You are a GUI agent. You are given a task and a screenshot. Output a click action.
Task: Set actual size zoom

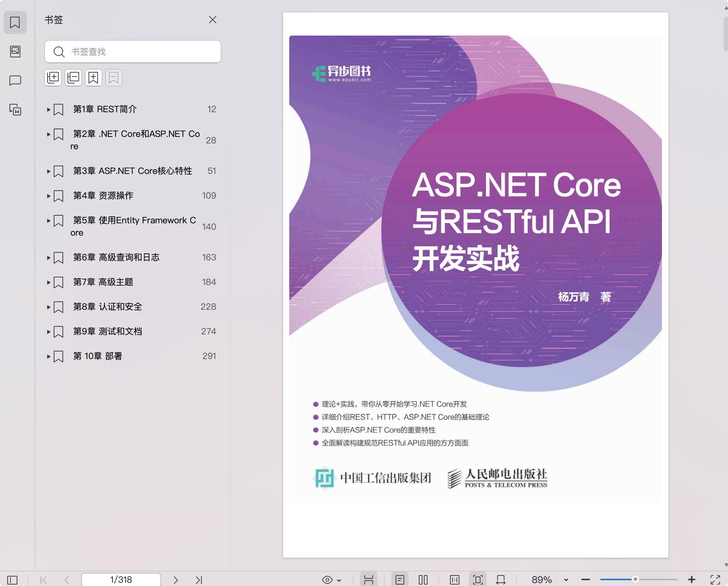pyautogui.click(x=454, y=579)
